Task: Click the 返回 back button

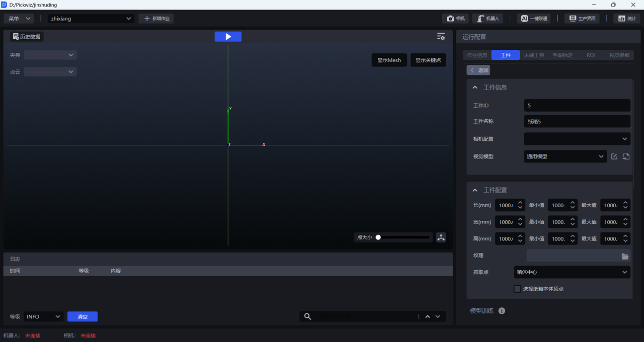Action: point(478,70)
